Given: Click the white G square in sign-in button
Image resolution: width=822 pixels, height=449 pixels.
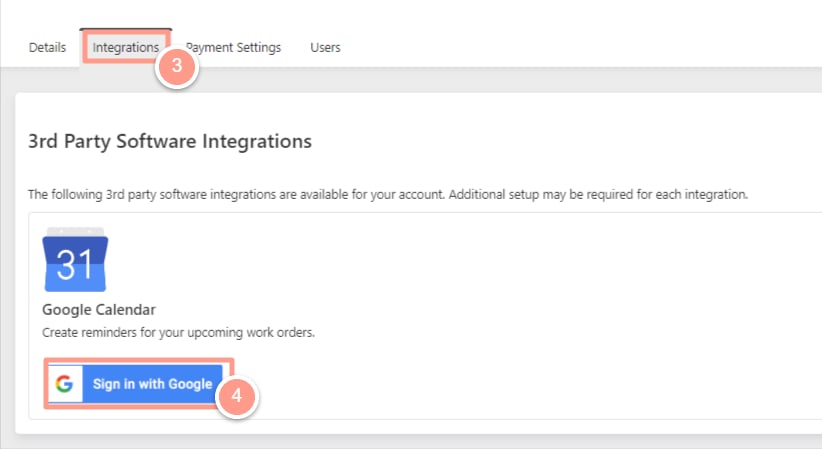Looking at the screenshot, I should click(x=65, y=384).
